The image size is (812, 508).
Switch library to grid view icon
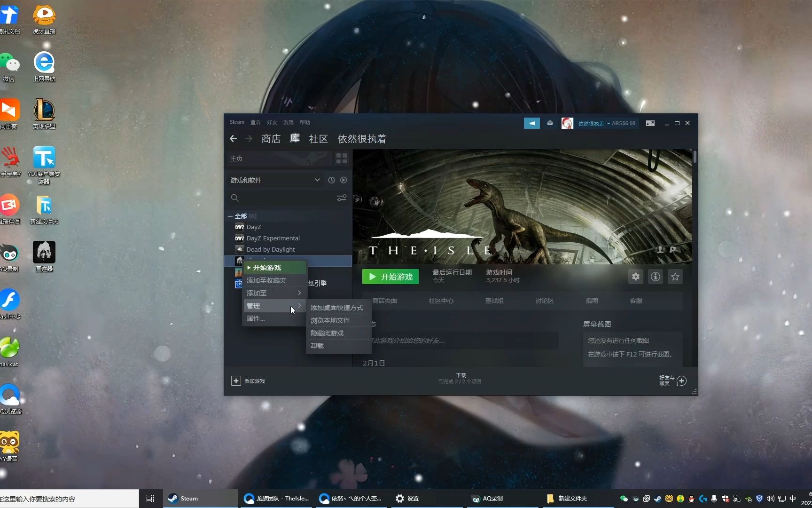(342, 159)
